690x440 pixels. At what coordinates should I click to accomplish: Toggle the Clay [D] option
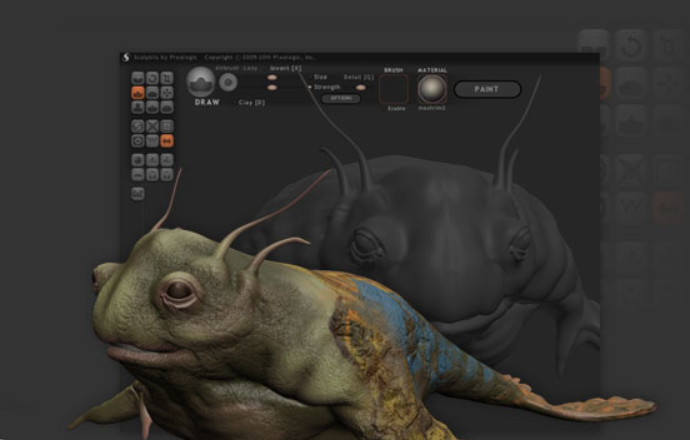251,103
